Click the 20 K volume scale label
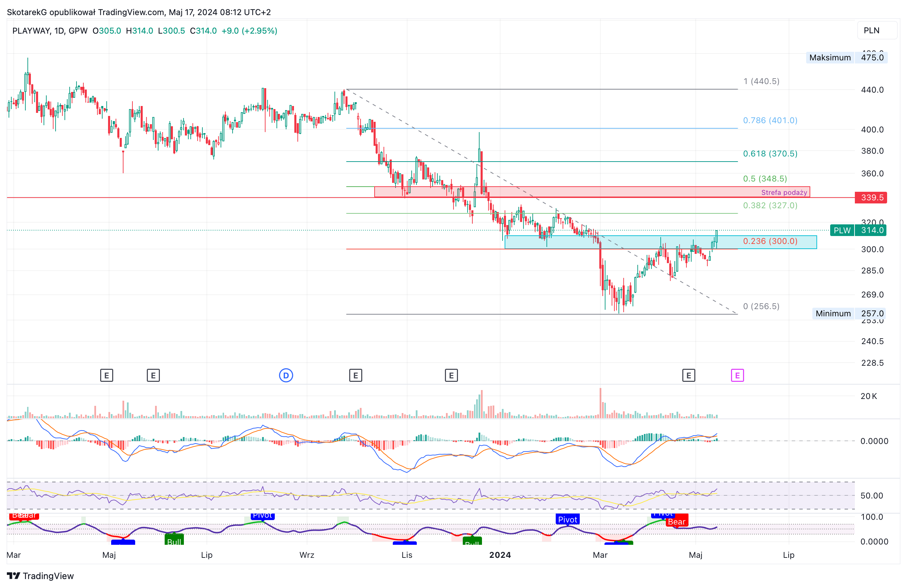 tap(869, 396)
